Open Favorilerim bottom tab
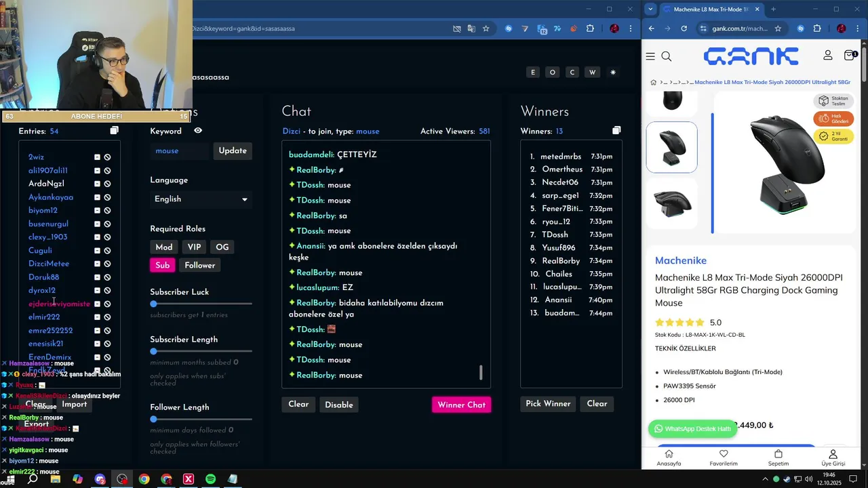The image size is (868, 488). pos(724,458)
